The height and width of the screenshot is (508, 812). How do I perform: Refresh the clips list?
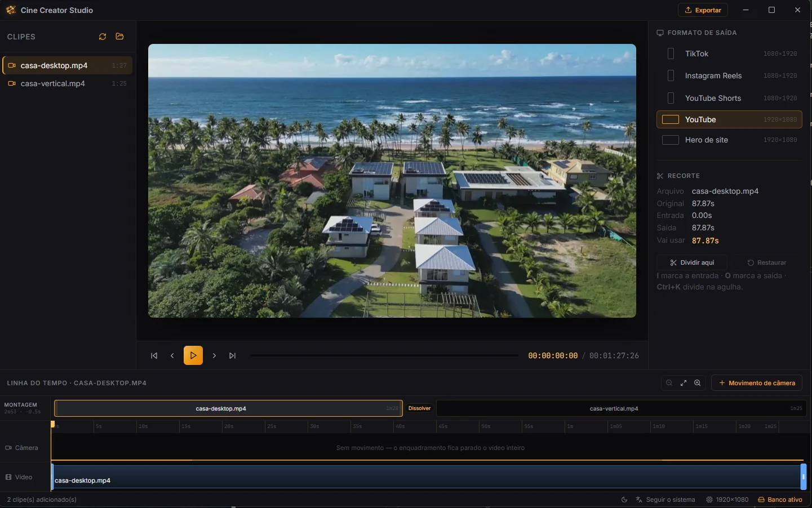click(x=103, y=37)
